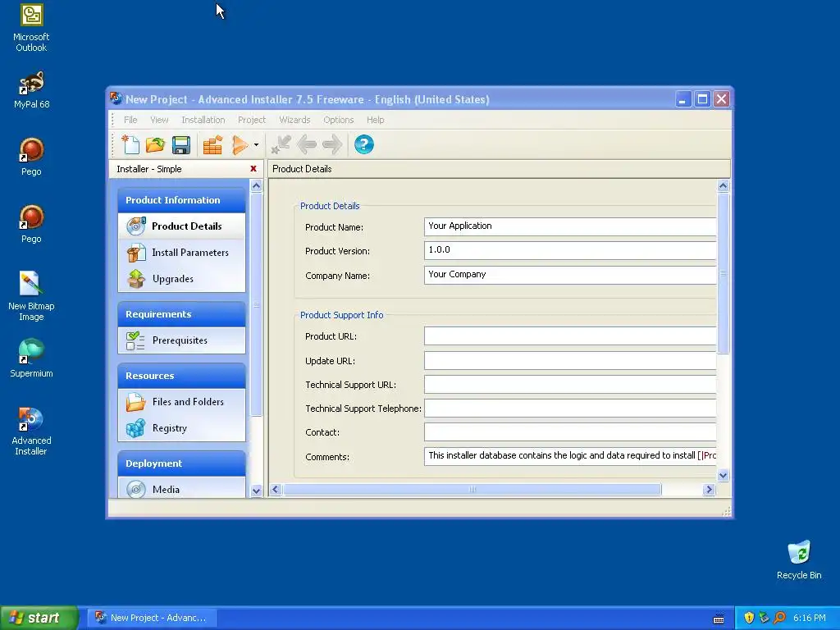Click the 6:16 PM clock
The height and width of the screenshot is (630, 840).
pos(810,618)
